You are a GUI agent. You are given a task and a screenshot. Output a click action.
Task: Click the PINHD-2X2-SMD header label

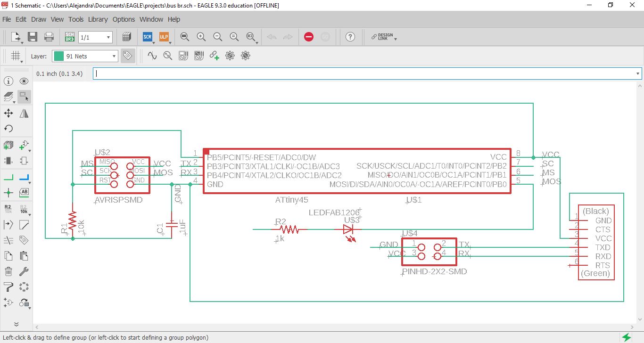point(434,272)
